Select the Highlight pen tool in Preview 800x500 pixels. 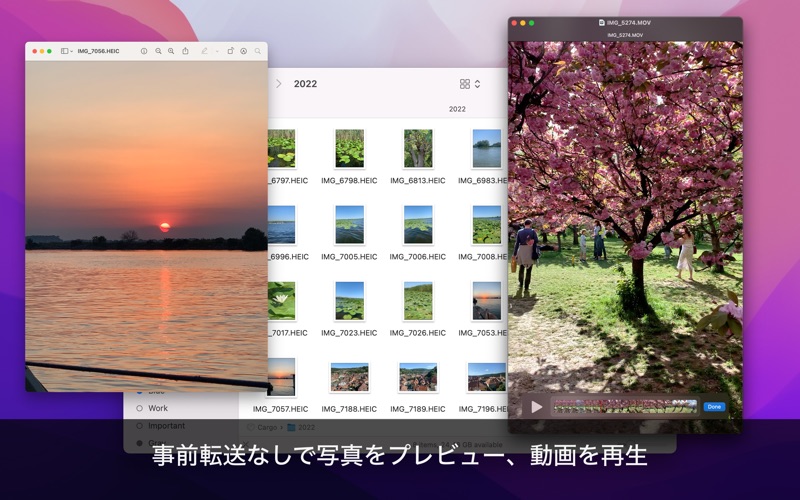coord(205,51)
